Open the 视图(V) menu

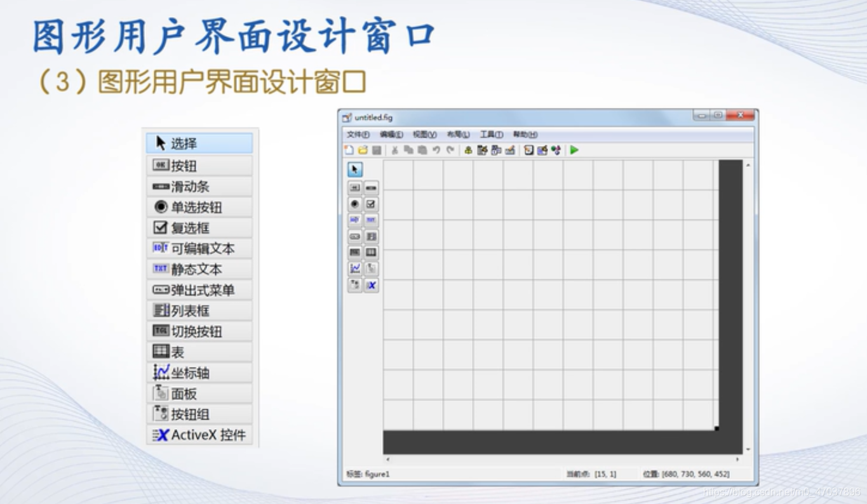(424, 135)
